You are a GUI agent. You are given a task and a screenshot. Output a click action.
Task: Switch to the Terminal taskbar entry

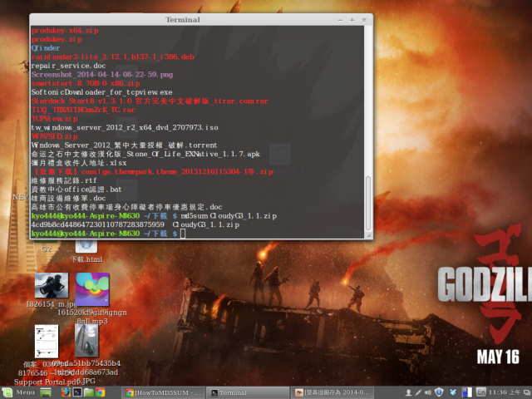pos(248,392)
